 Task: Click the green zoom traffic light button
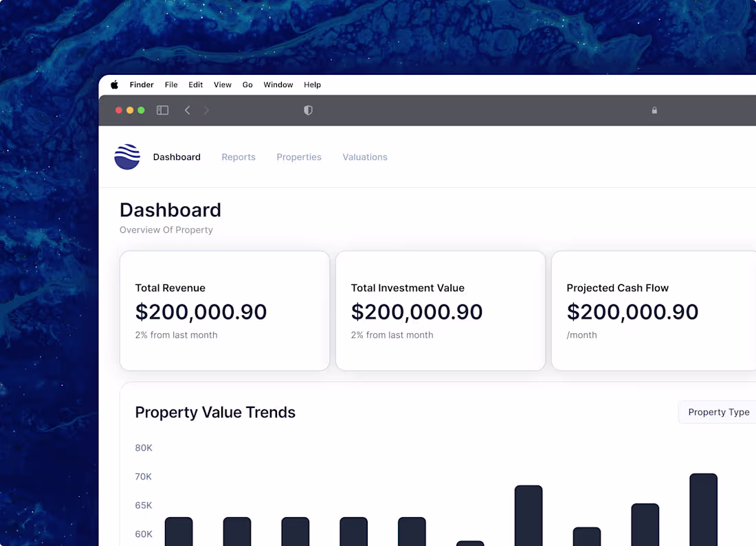coord(141,110)
